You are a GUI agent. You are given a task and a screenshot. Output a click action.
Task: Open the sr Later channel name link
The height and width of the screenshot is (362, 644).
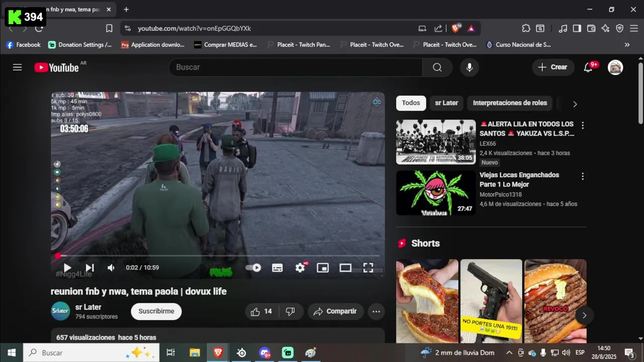[x=88, y=307]
